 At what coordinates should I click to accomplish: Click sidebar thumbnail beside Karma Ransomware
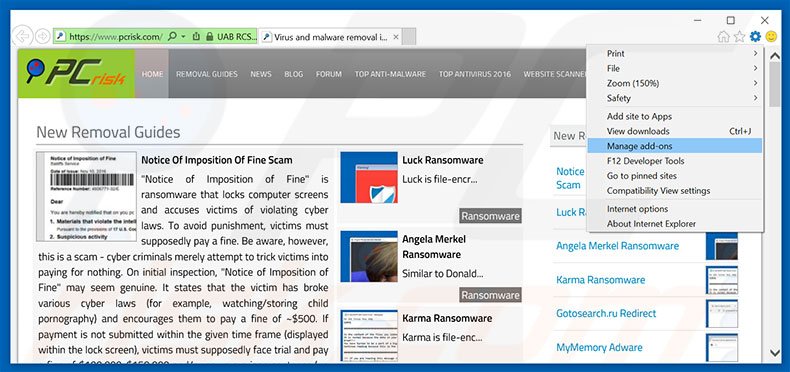(721, 280)
